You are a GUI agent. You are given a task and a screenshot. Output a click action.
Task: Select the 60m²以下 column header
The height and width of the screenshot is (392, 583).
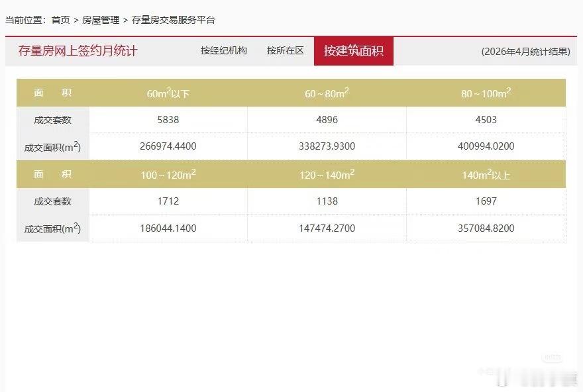pyautogui.click(x=168, y=93)
